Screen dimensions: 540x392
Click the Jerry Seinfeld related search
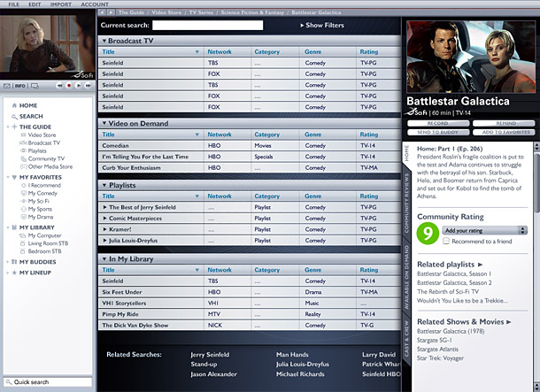[210, 355]
